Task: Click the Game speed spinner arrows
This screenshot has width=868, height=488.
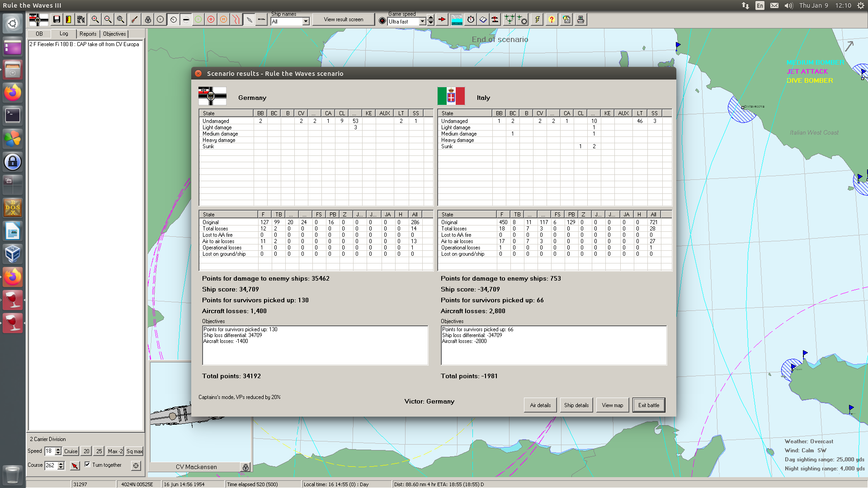Action: click(431, 20)
